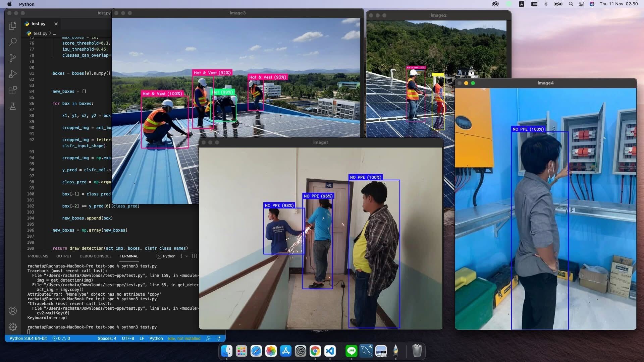Open the Accounts icon in activity bar
Screen dimensions: 644x362
point(12,311)
